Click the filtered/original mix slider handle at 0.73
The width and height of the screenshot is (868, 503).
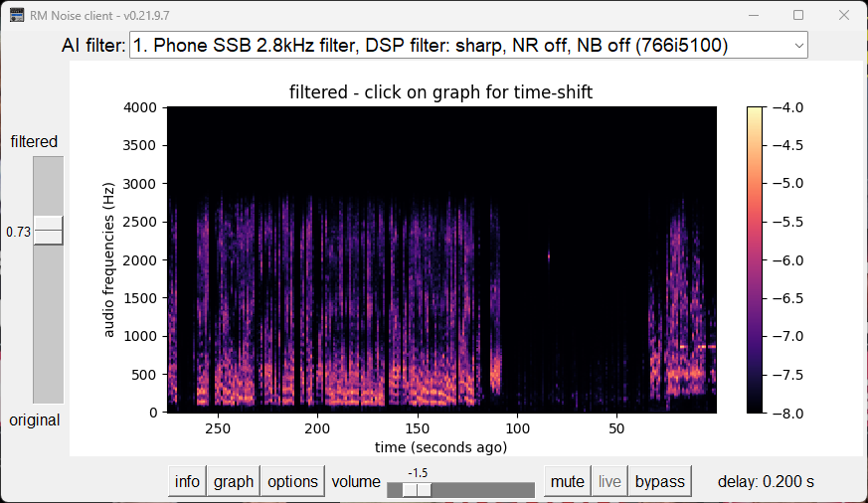[48, 231]
